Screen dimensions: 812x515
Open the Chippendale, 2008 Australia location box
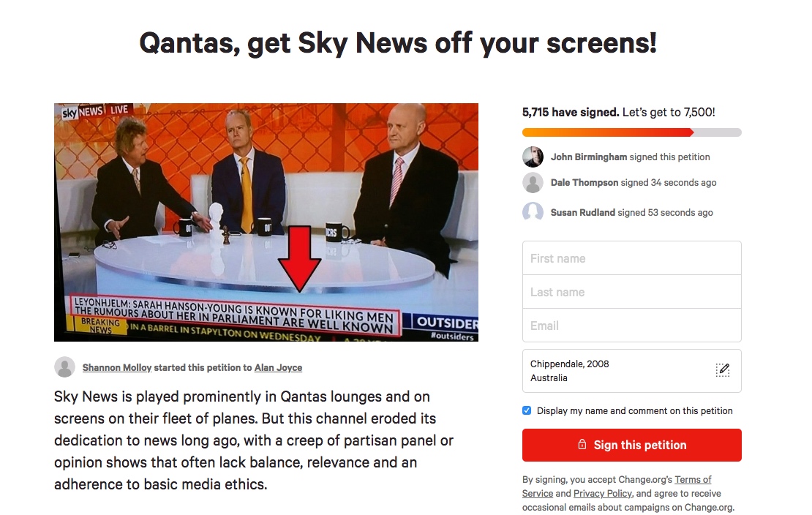[632, 370]
